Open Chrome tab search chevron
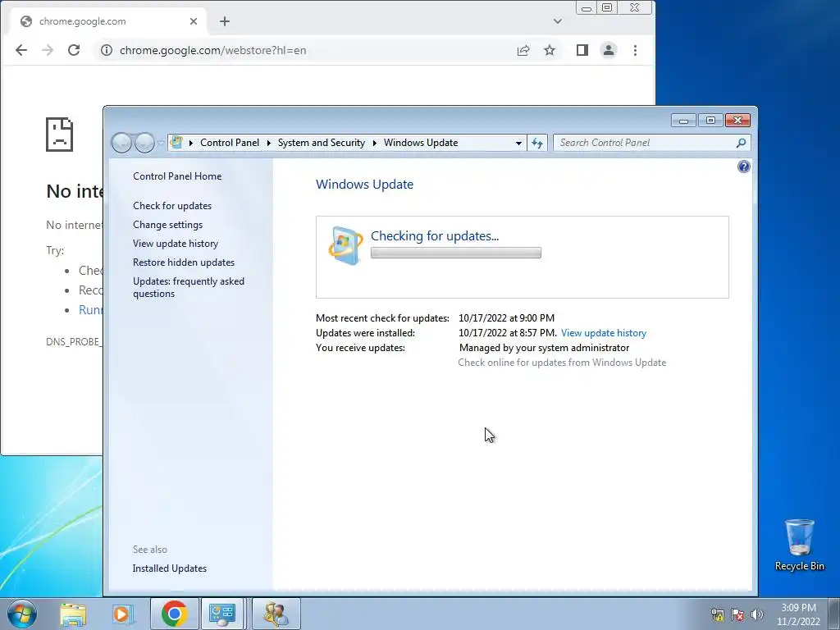 point(558,21)
